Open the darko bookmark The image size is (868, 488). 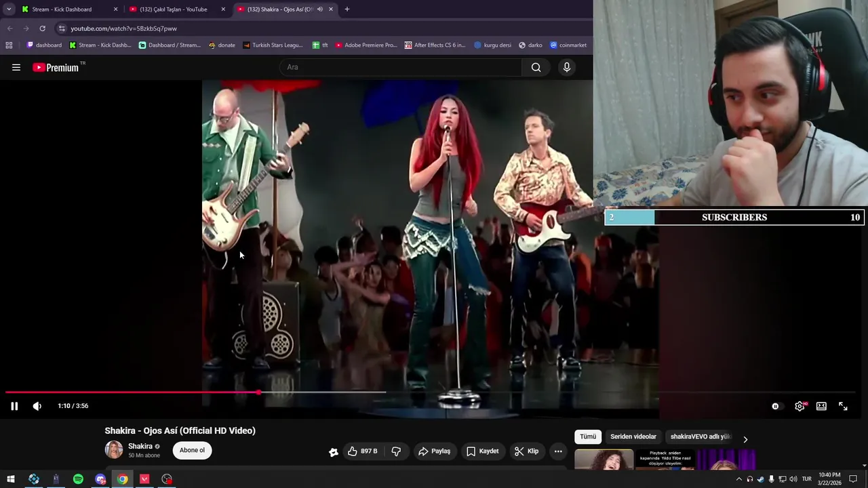tap(530, 45)
